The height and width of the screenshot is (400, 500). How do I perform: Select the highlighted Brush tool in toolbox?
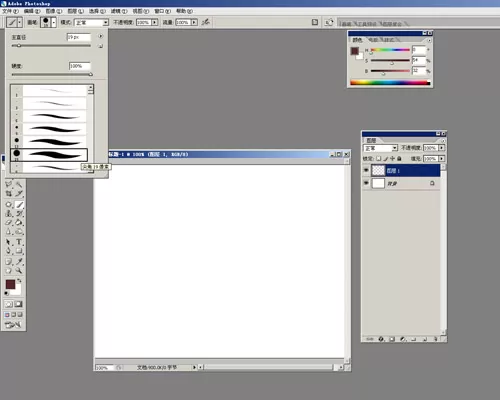tap(19, 204)
